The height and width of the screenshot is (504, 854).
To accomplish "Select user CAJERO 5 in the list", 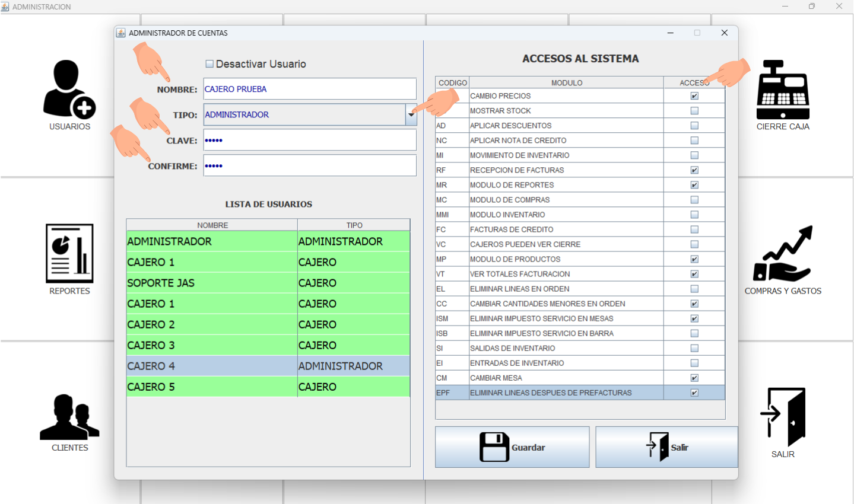I will point(211,387).
